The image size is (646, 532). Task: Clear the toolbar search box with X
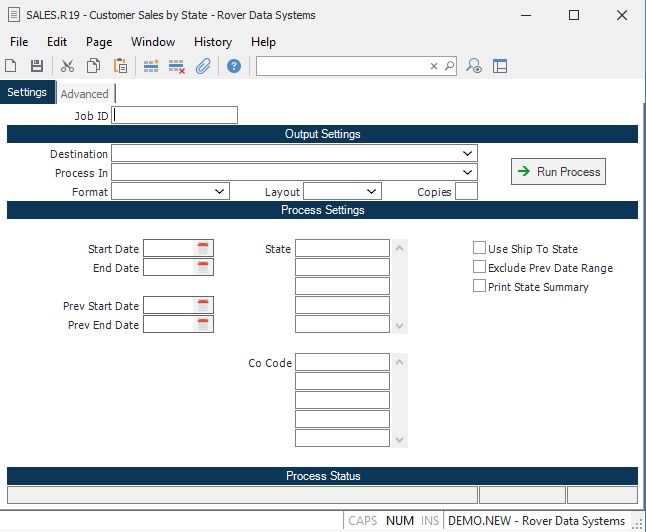(434, 66)
